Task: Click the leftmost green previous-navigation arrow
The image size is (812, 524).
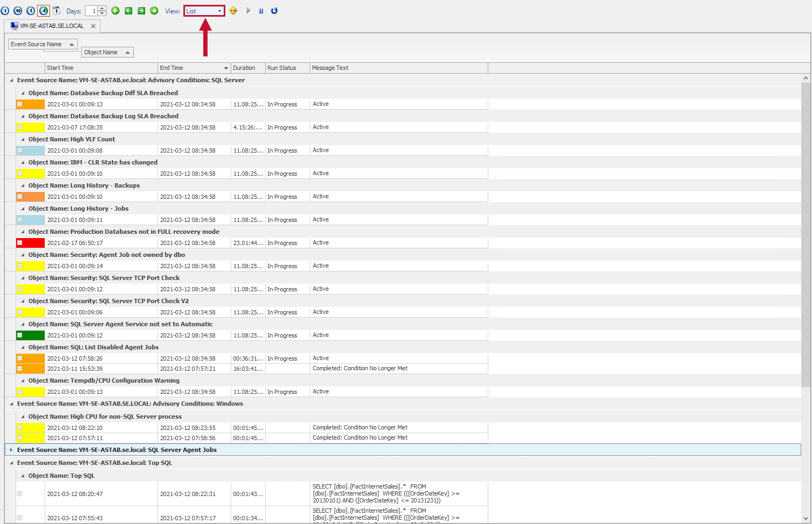Action: click(x=116, y=11)
